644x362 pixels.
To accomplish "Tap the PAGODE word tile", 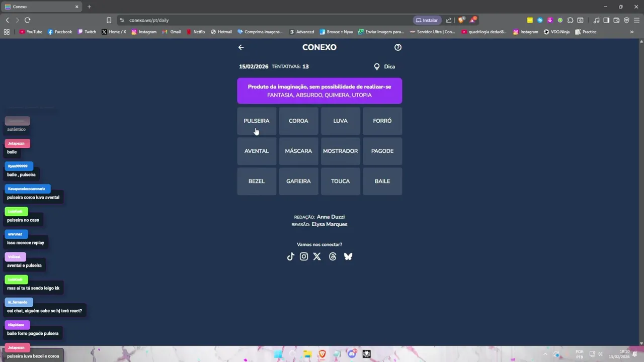I will point(382,151).
